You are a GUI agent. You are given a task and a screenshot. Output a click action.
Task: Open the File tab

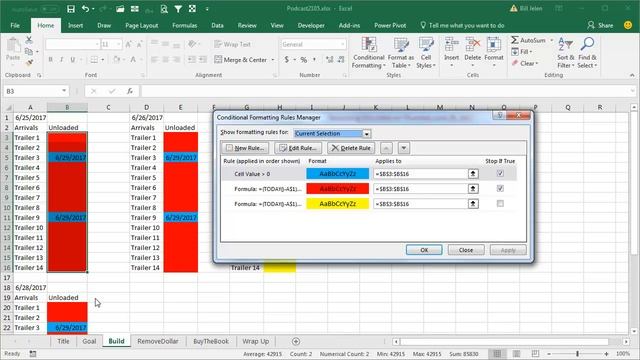click(15, 25)
